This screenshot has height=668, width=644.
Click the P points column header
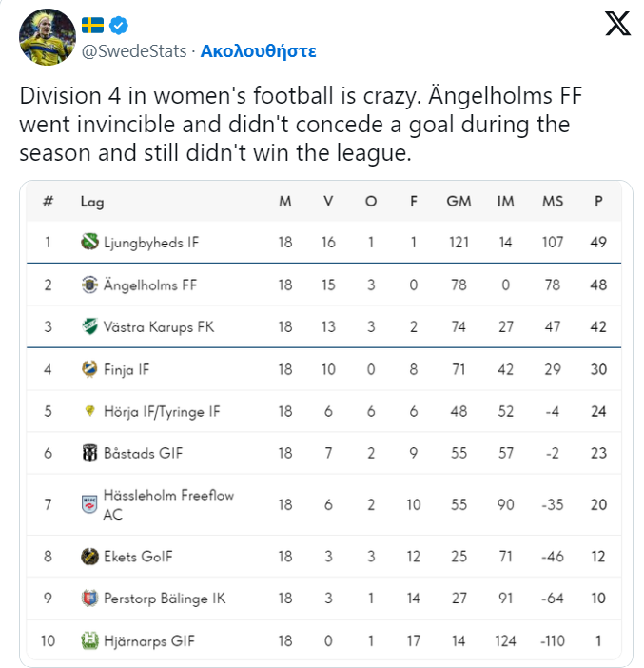[x=598, y=201]
